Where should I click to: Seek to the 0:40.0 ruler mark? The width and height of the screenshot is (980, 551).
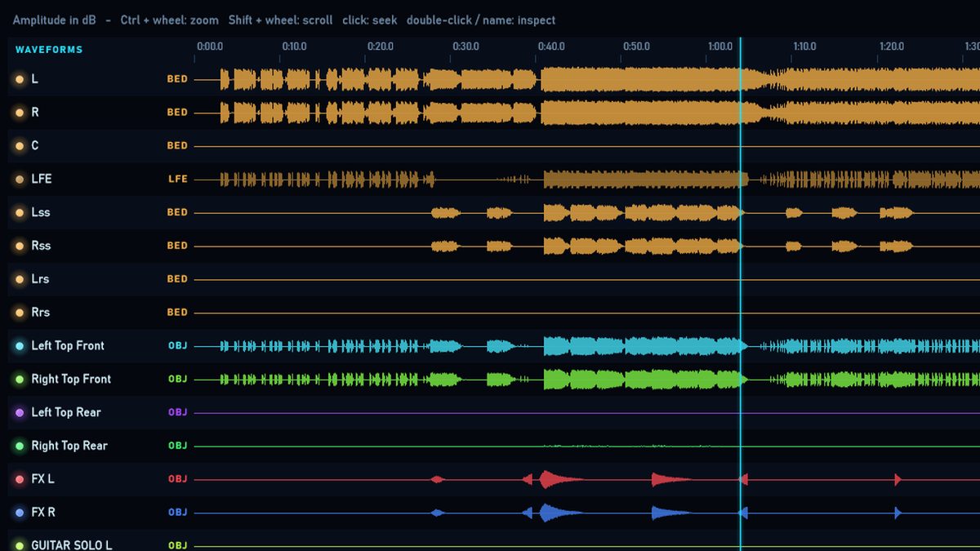point(551,47)
